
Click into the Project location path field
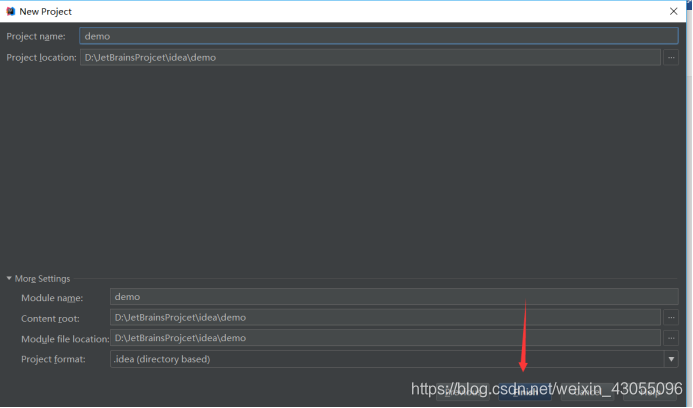point(370,57)
